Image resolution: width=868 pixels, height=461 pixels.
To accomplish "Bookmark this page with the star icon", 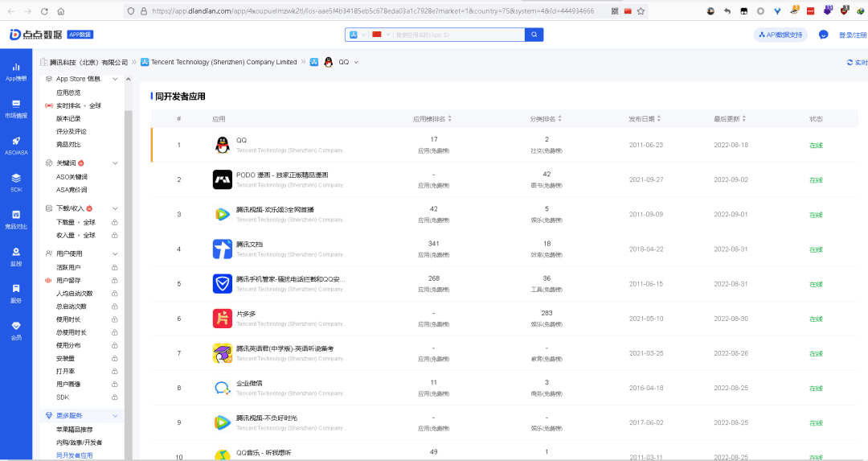I will point(641,11).
